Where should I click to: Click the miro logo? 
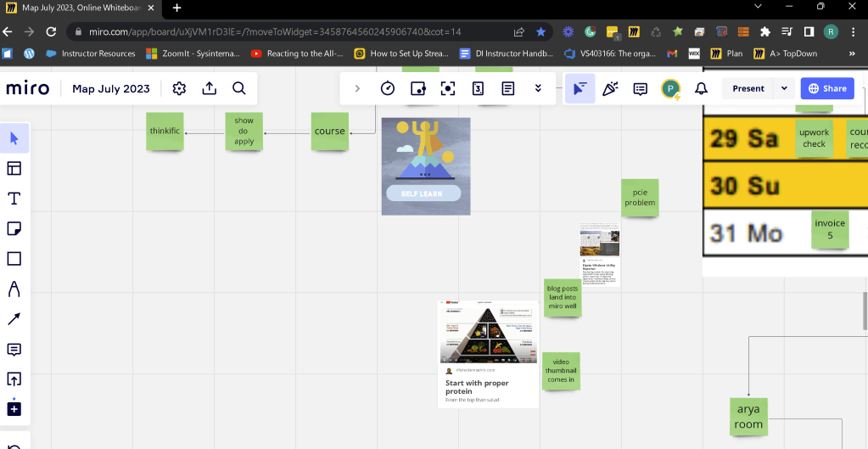pos(28,88)
